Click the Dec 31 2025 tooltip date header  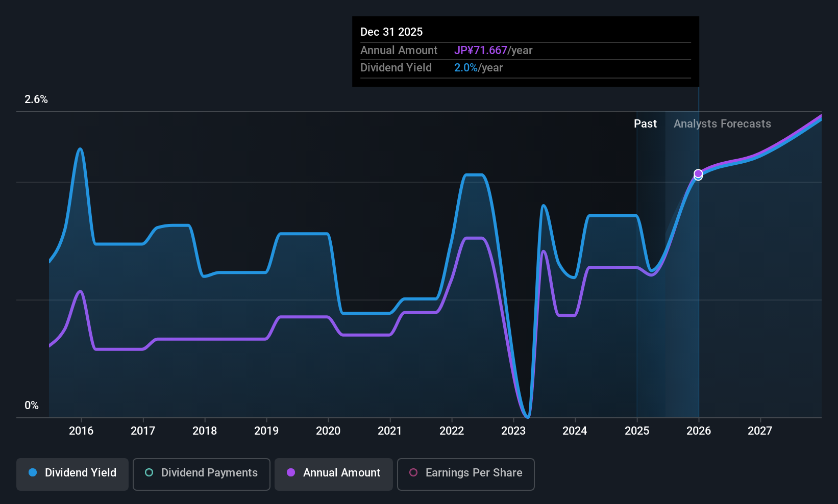(x=391, y=32)
